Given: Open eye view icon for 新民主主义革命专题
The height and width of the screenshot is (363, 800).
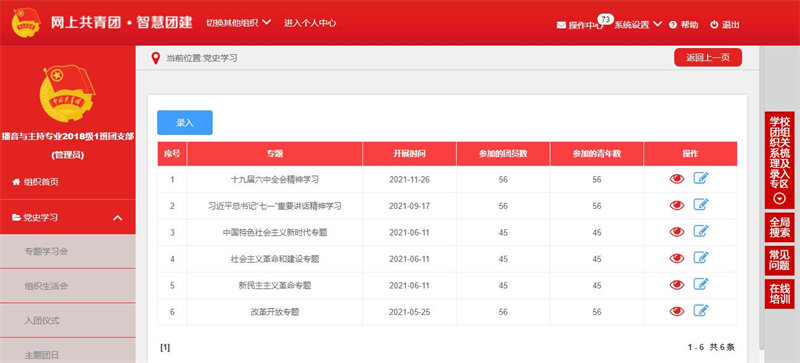Looking at the screenshot, I should tap(677, 285).
